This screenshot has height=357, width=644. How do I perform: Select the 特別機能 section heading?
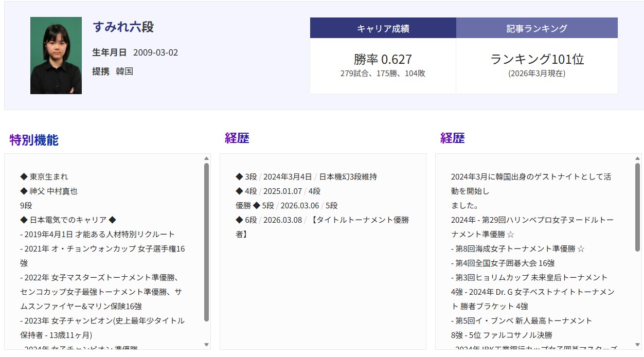(34, 140)
